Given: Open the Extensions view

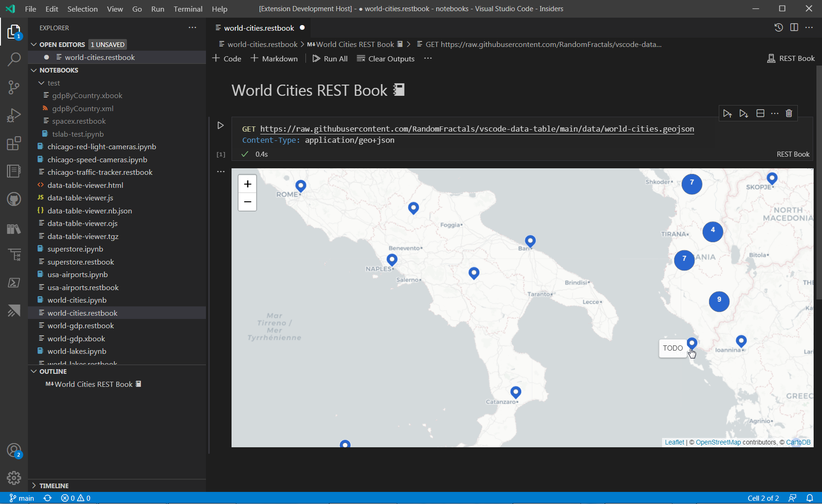Looking at the screenshot, I should click(14, 143).
